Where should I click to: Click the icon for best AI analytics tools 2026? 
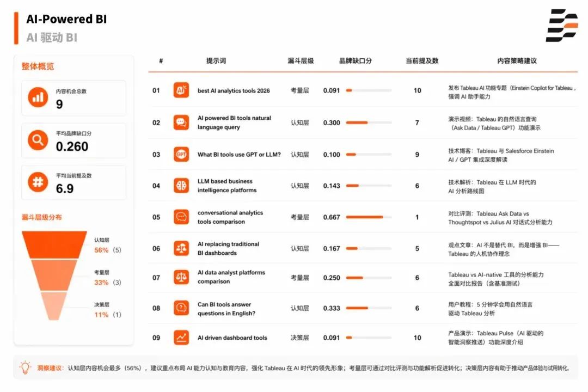coord(181,90)
